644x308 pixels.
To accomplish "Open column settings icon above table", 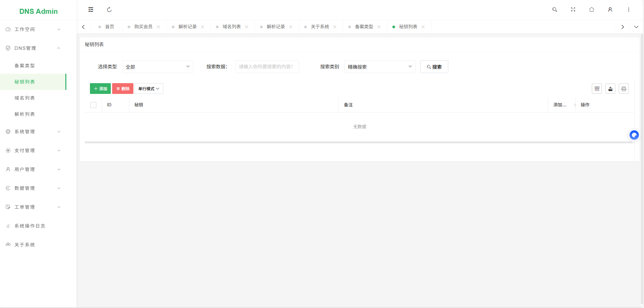I will [x=597, y=89].
